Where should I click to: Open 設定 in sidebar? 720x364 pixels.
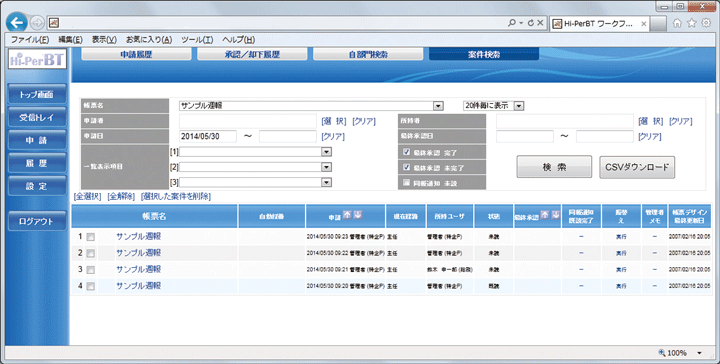[37, 186]
